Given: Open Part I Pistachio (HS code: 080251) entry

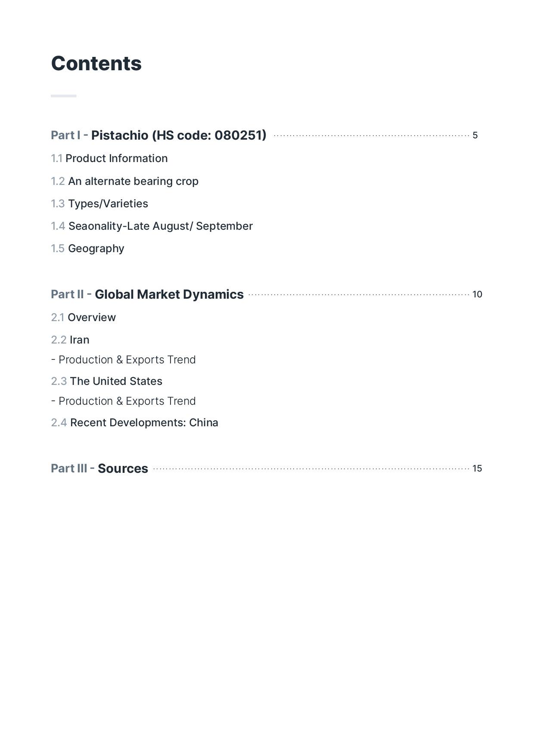Looking at the screenshot, I should (x=158, y=135).
